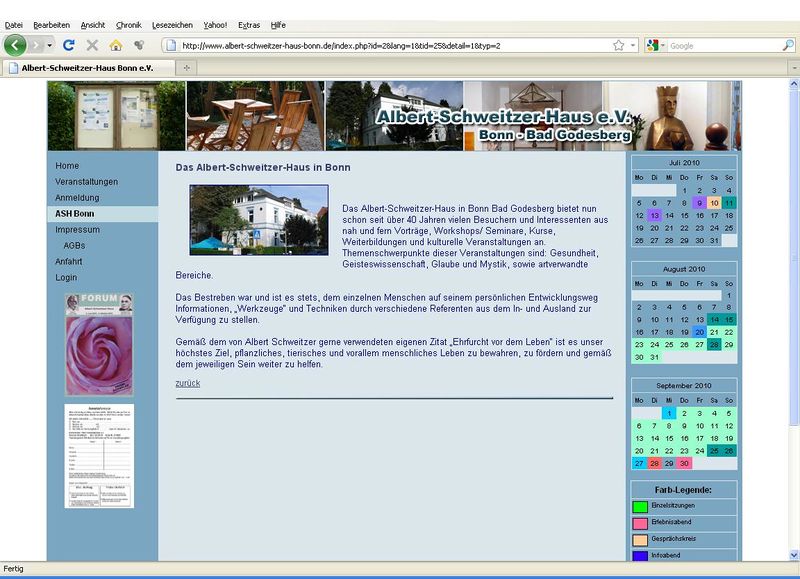Screen dimensions: 800x579
Task: Go to the browser home page icon
Action: pyautogui.click(x=116, y=45)
